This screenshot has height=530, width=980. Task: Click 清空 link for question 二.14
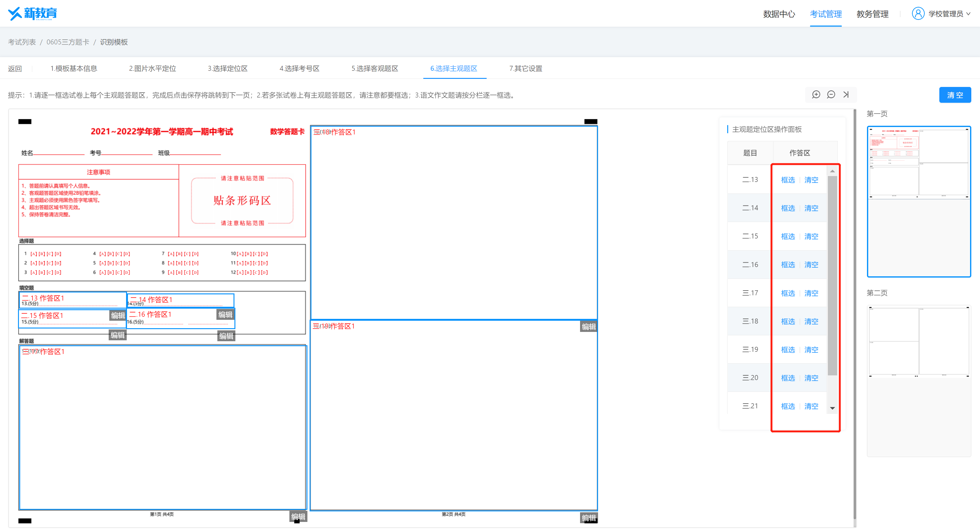[x=811, y=208]
